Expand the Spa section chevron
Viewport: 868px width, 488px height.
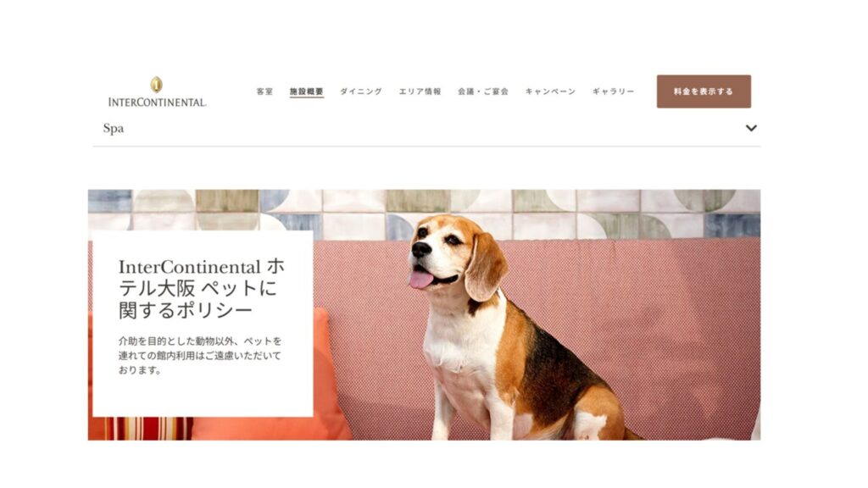point(751,129)
